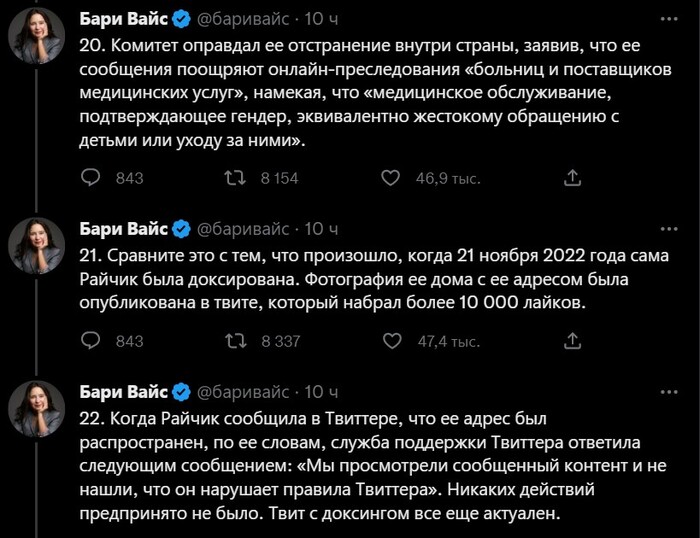Retweet the tweet with 8 337 retweets
700x538 pixels.
234,341
